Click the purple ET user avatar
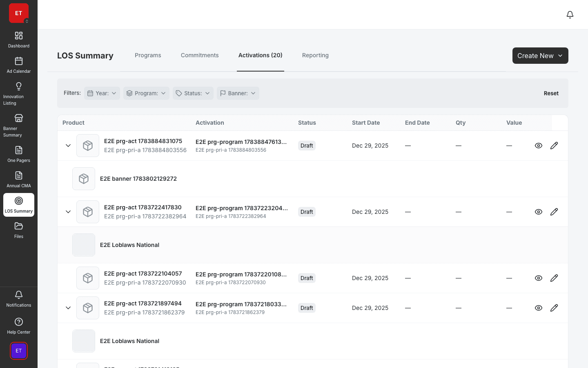Viewport: 588px width, 368px height. coord(19,351)
